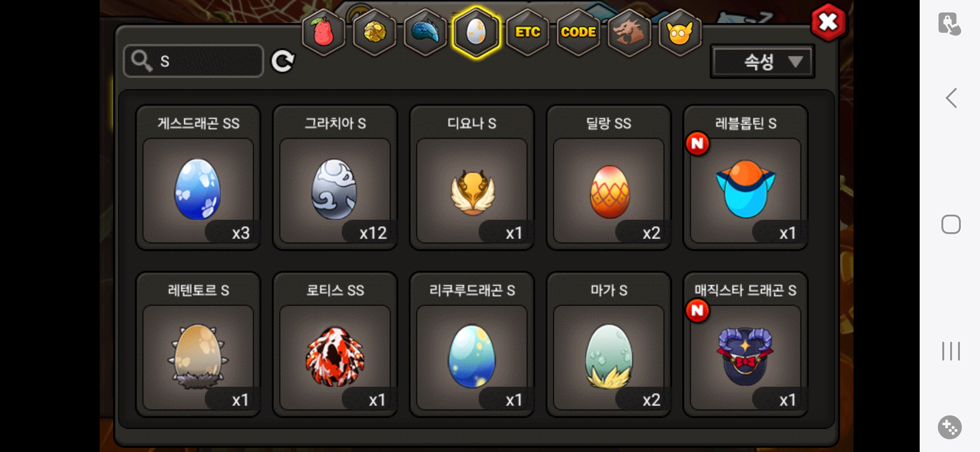
Task: Select the gold nugget category tab
Action: click(374, 32)
